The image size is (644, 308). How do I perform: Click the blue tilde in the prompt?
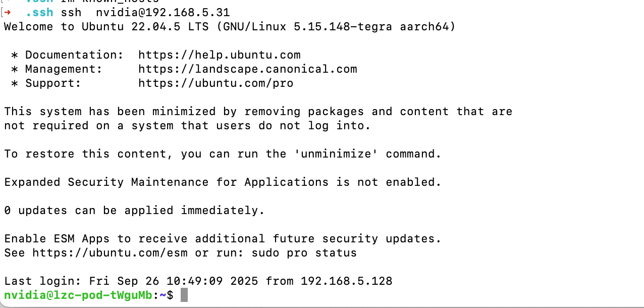pyautogui.click(x=163, y=295)
